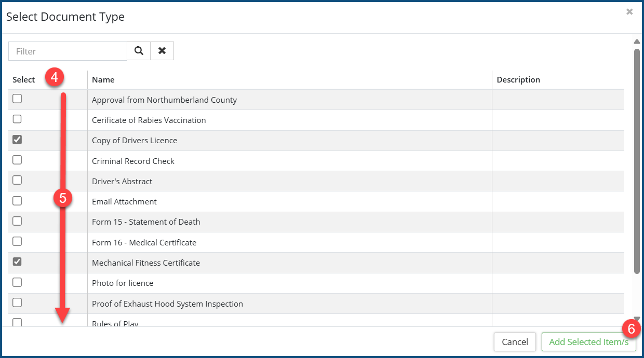Clear the filter with the X icon
Image resolution: width=644 pixels, height=358 pixels.
coord(162,51)
